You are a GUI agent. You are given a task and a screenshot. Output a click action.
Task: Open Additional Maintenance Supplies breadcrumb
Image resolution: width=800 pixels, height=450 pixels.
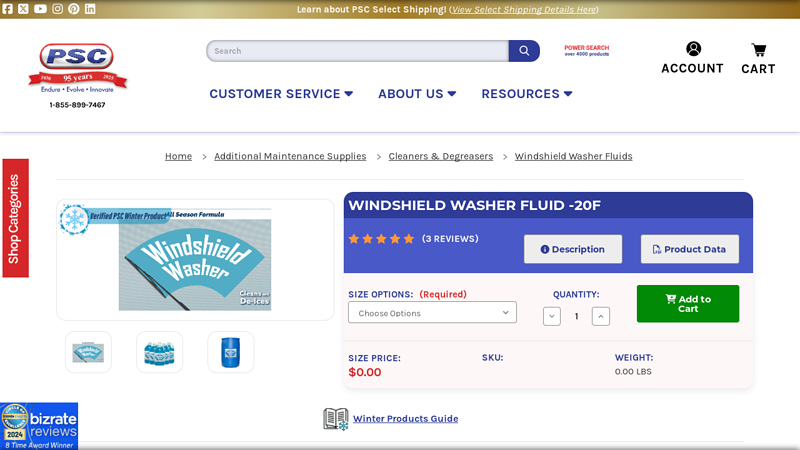pos(290,156)
